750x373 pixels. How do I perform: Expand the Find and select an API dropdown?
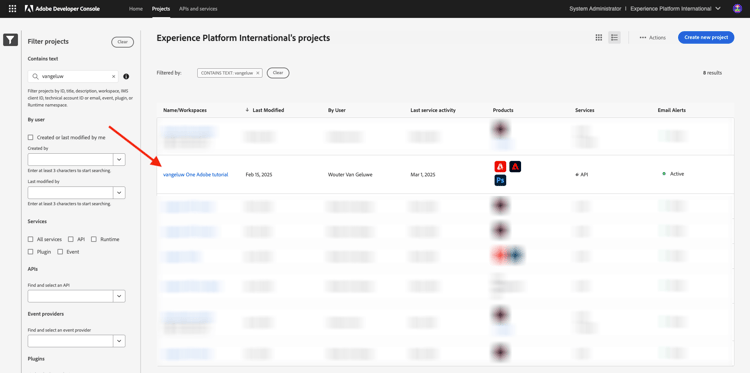click(x=119, y=296)
